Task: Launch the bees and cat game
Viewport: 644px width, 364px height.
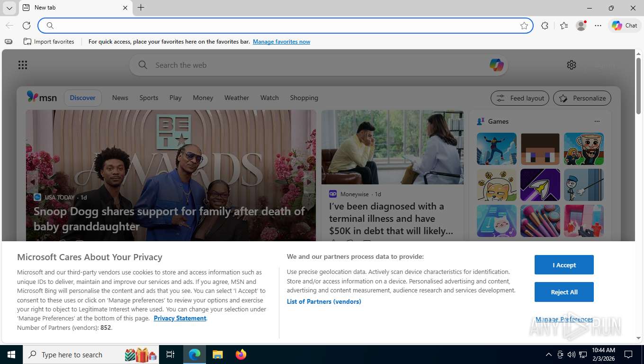Action: coord(497,185)
